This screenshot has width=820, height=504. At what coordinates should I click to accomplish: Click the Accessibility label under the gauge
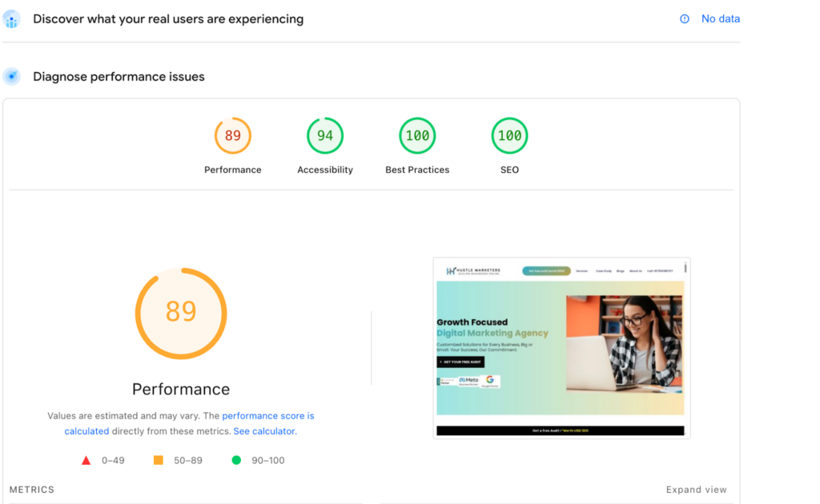[x=325, y=170]
